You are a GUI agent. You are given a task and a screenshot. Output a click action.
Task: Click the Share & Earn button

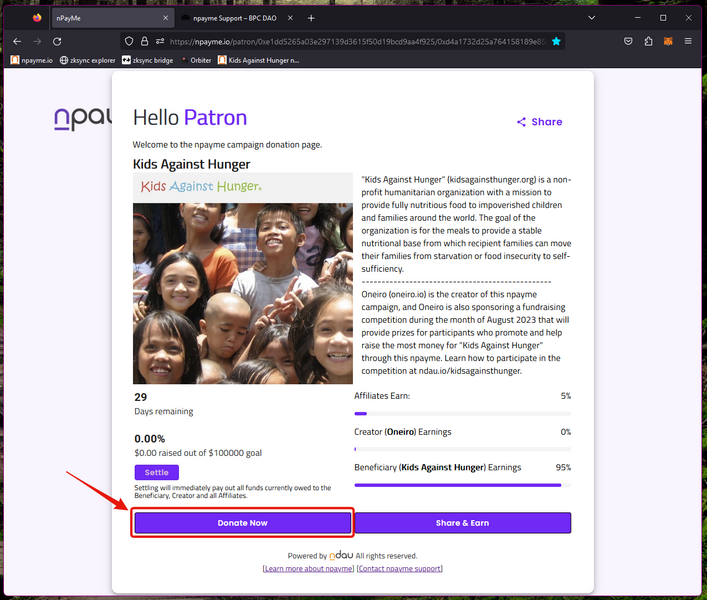coord(463,523)
